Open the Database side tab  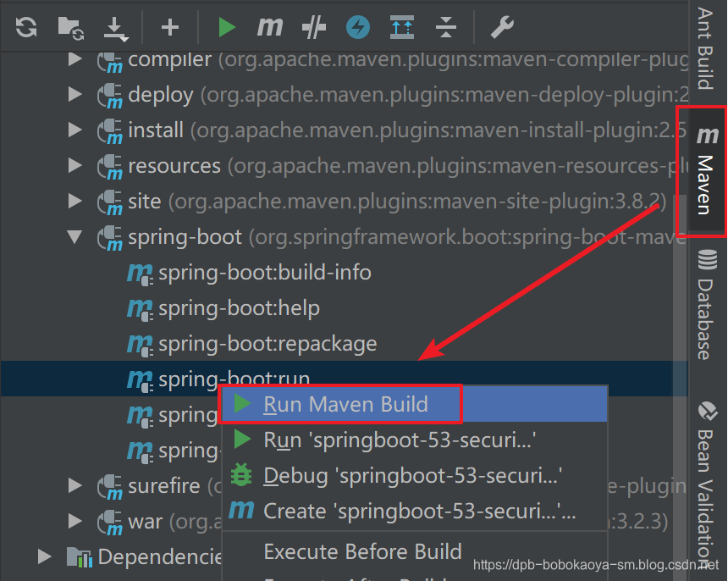coord(706,305)
